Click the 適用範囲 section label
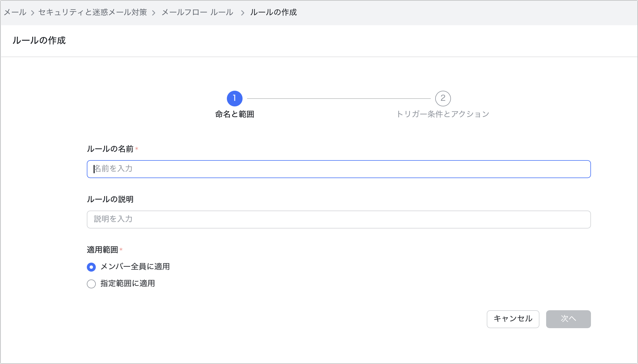Image resolution: width=638 pixels, height=364 pixels. click(103, 250)
